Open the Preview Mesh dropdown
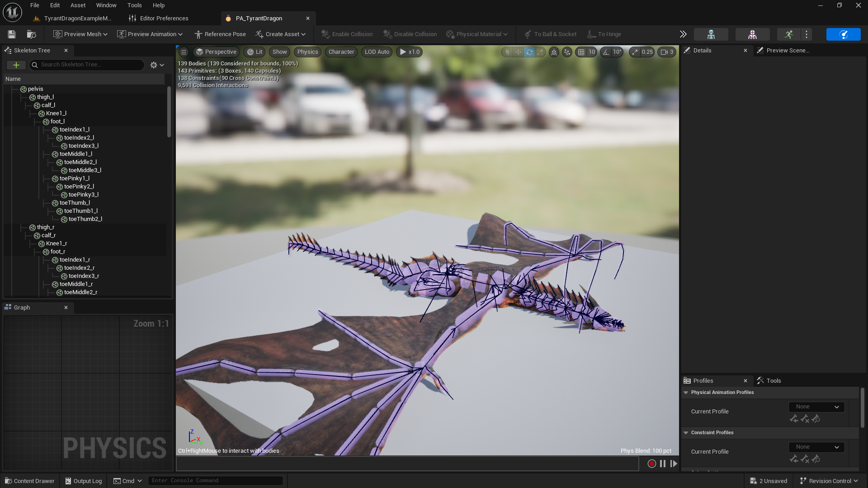The image size is (868, 488). click(80, 34)
